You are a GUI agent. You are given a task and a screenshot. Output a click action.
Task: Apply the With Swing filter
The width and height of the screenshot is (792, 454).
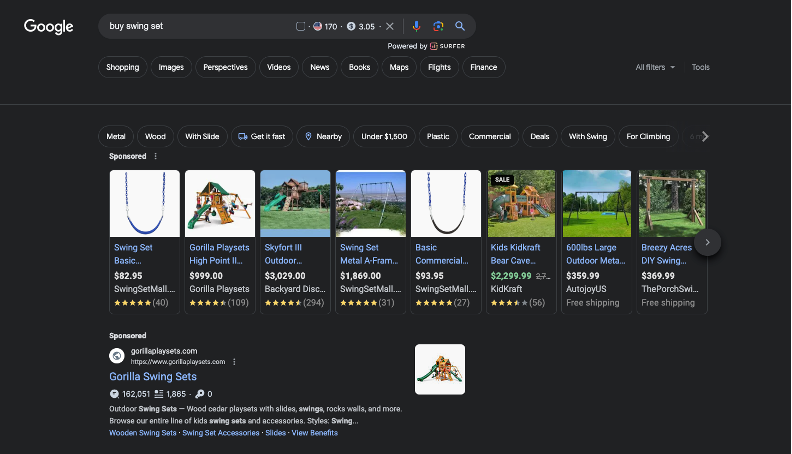[588, 136]
